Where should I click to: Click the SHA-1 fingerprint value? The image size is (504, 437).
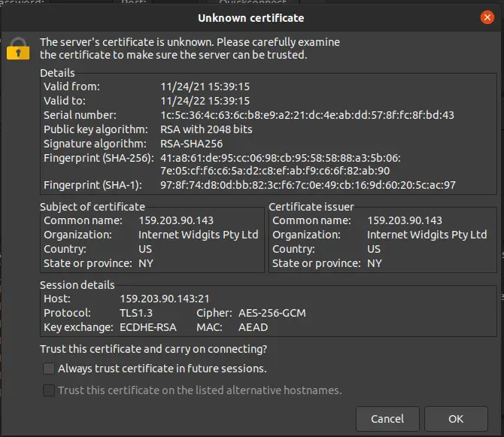click(308, 185)
